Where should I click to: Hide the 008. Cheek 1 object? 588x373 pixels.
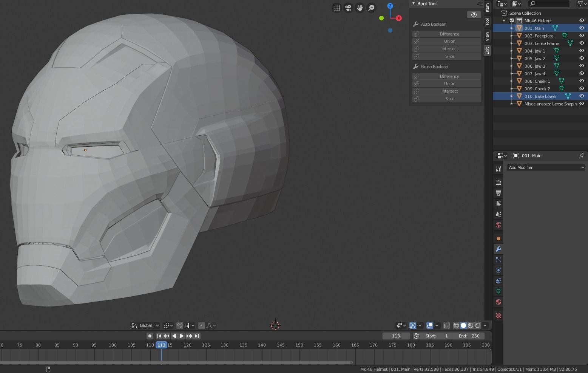click(x=582, y=81)
